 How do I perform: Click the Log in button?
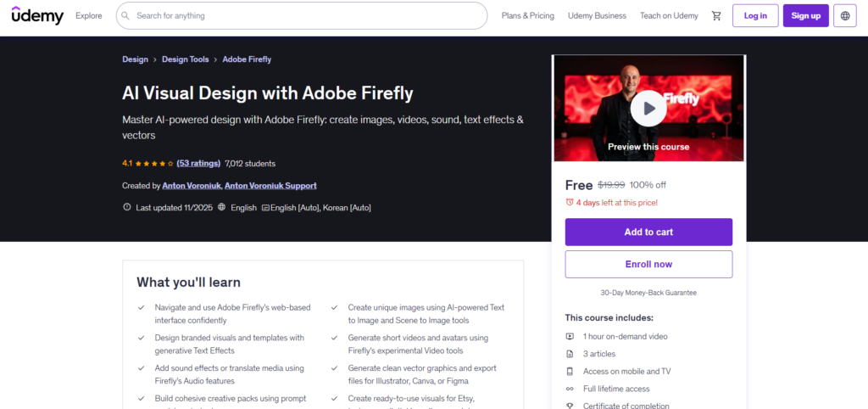click(x=755, y=15)
